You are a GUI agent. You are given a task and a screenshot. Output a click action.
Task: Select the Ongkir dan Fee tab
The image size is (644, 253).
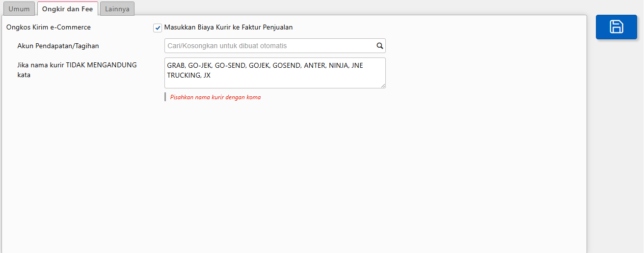[67, 9]
